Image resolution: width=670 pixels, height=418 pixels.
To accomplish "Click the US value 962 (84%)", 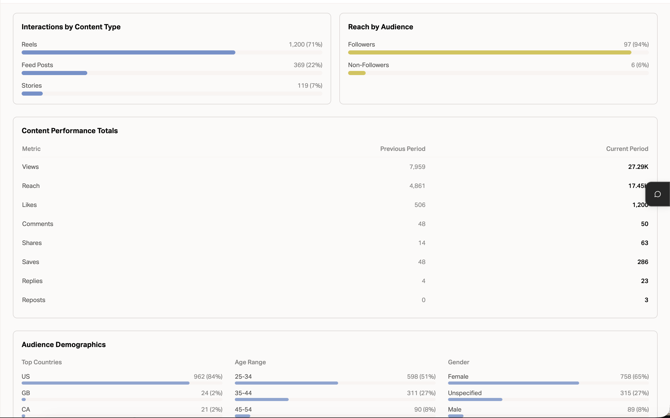I will (208, 377).
